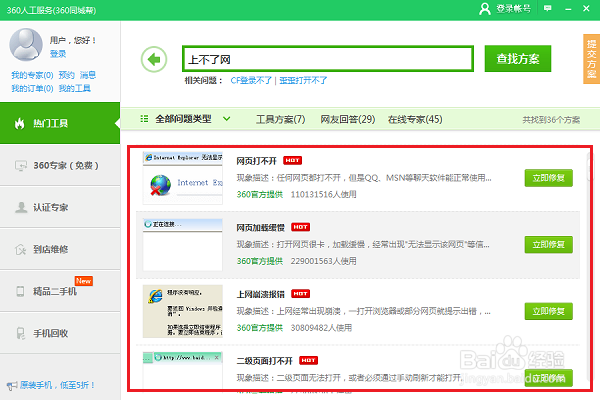Click the 360专家 monitor icon
The height and width of the screenshot is (400, 600).
click(21, 165)
